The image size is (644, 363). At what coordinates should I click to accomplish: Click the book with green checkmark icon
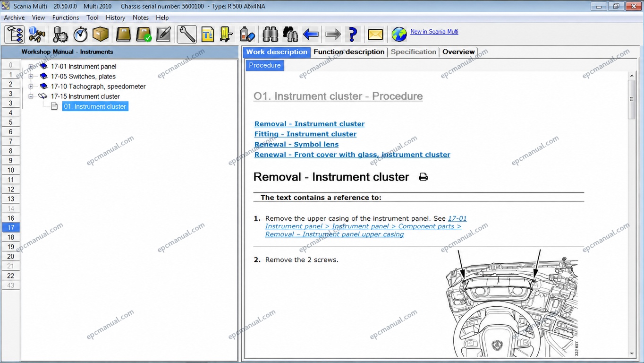coord(144,35)
